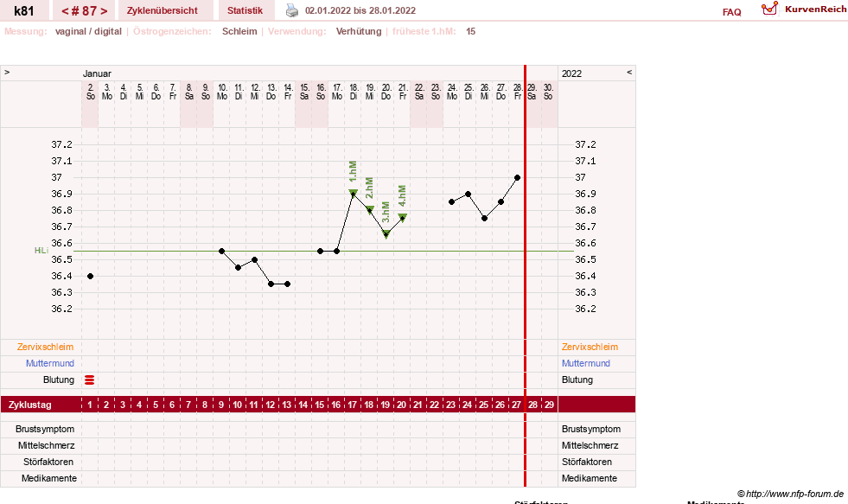Screen dimensions: 848x504
Task: Click date header 18. Di
Action: (x=354, y=92)
